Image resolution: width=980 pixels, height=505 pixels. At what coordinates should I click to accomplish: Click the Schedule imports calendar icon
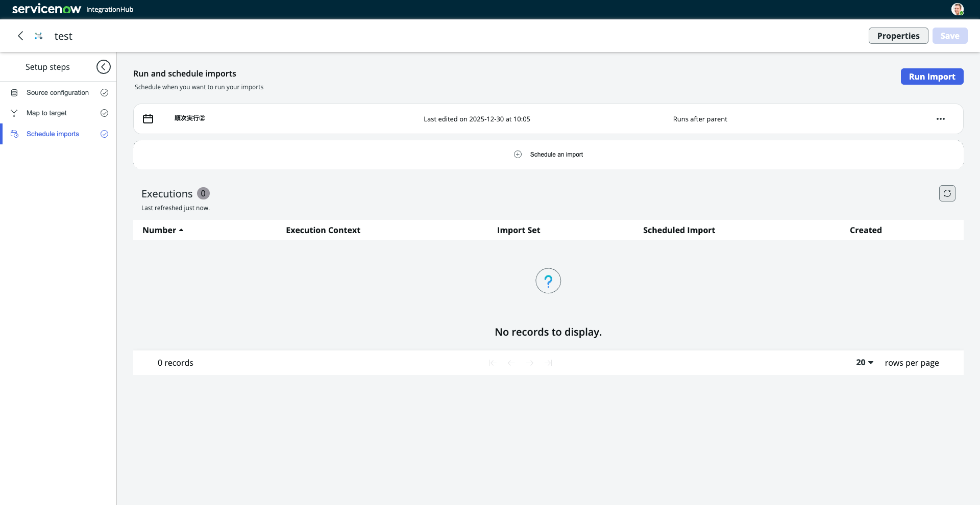(x=14, y=134)
